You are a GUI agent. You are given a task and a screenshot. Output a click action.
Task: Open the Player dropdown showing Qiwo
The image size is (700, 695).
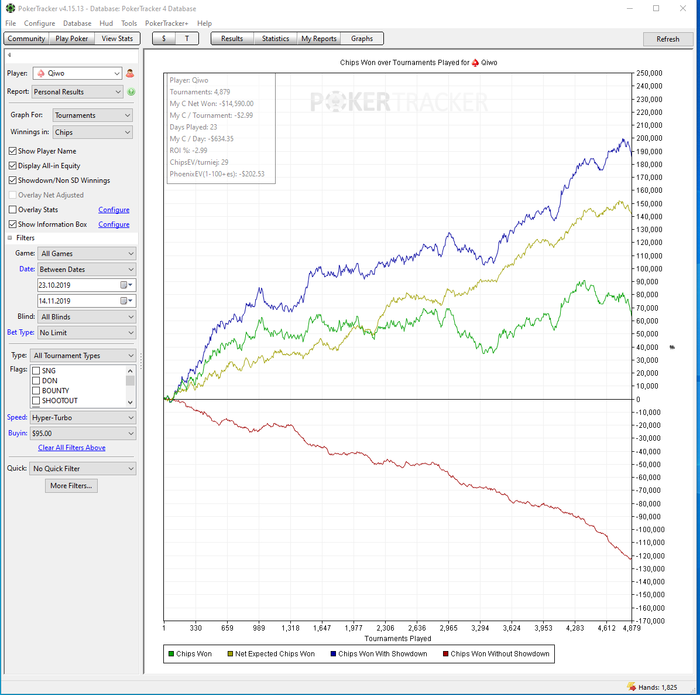[77, 73]
